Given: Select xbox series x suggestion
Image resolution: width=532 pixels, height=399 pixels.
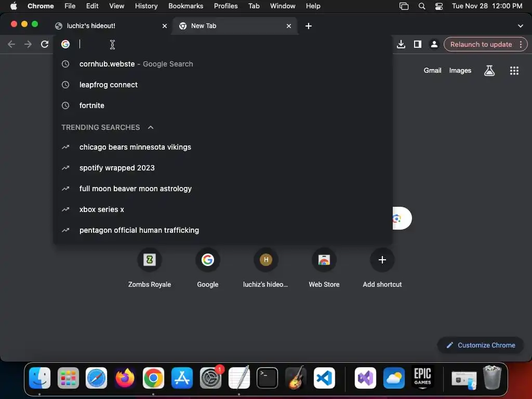Looking at the screenshot, I should 223,209.
